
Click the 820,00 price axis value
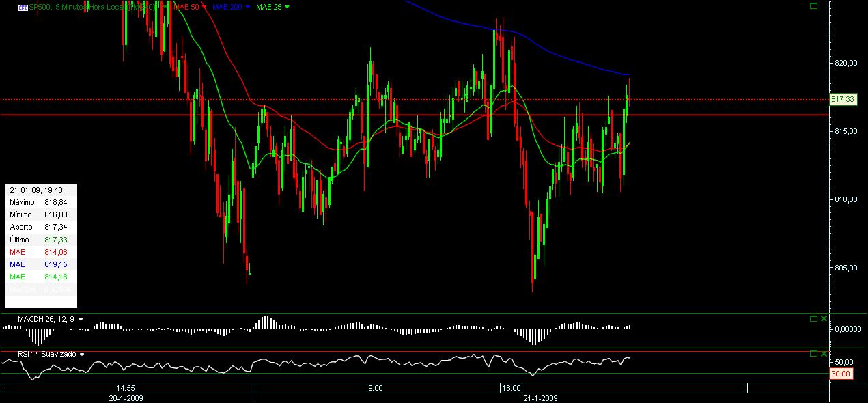845,63
